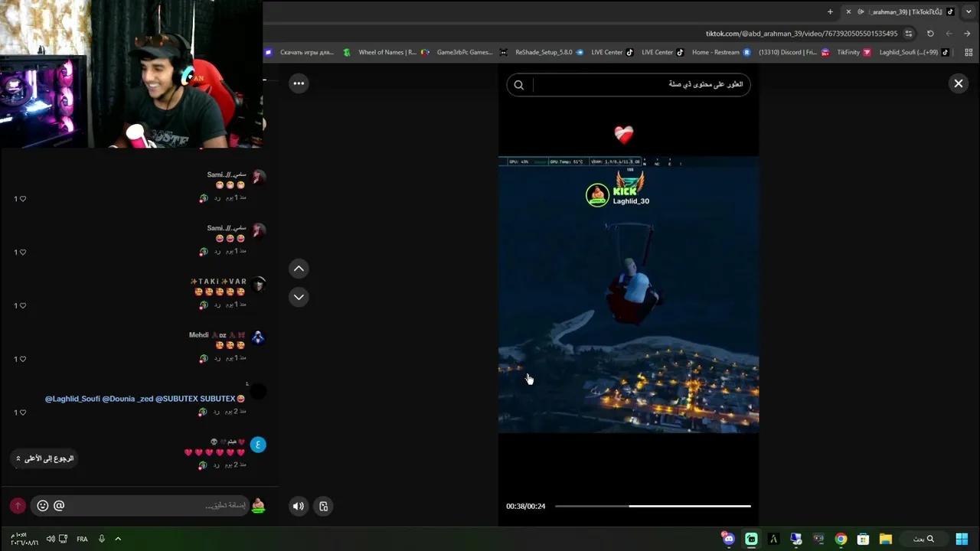Open the Home - Restream bookmark
The height and width of the screenshot is (551, 980).
coord(721,53)
